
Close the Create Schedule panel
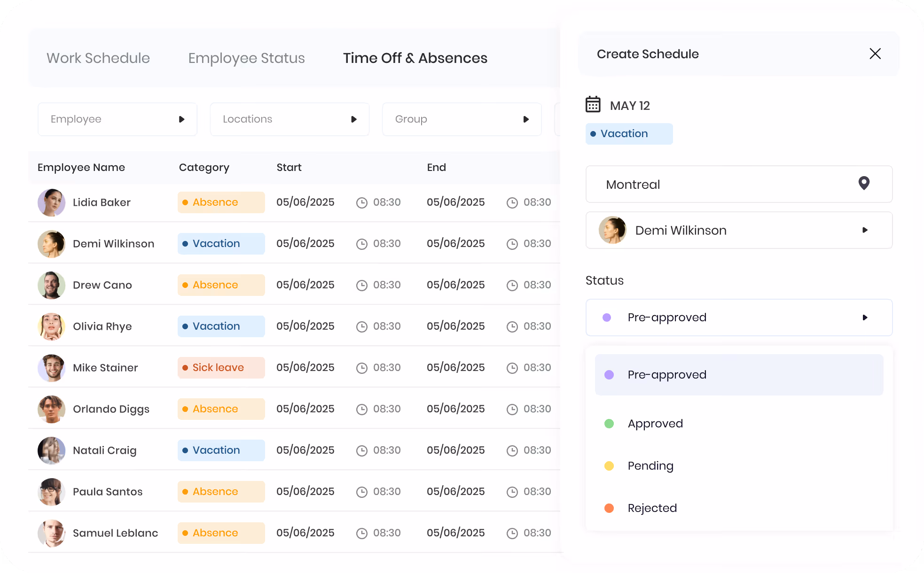[x=875, y=54]
